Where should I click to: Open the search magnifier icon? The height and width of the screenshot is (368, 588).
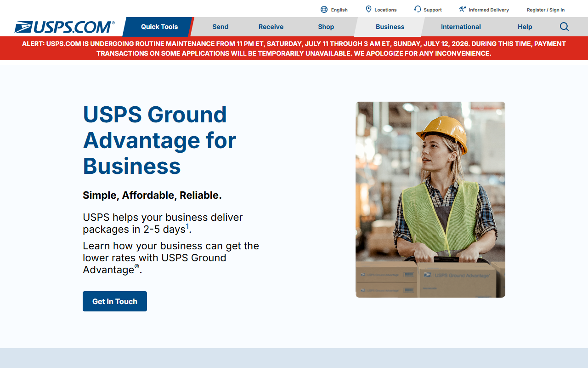coord(565,27)
